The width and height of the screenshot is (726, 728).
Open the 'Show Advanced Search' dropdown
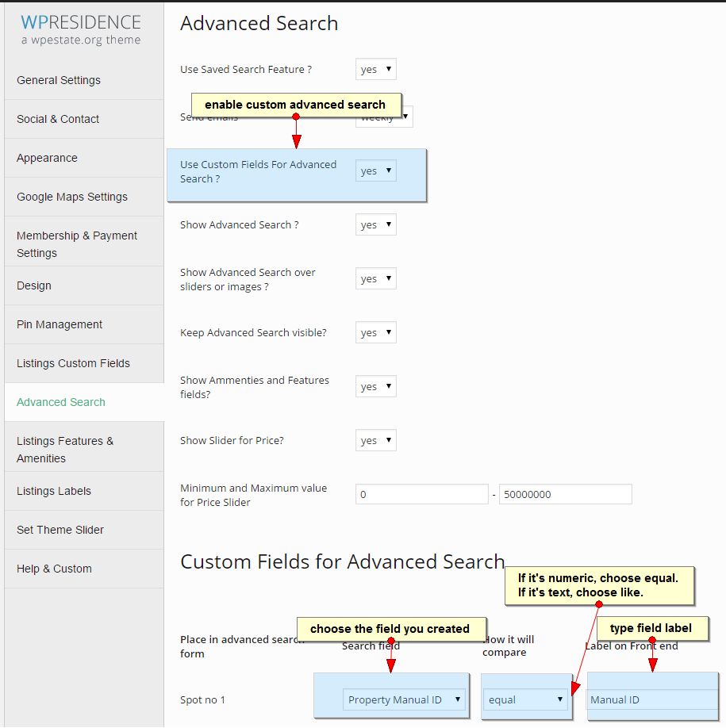tap(375, 224)
